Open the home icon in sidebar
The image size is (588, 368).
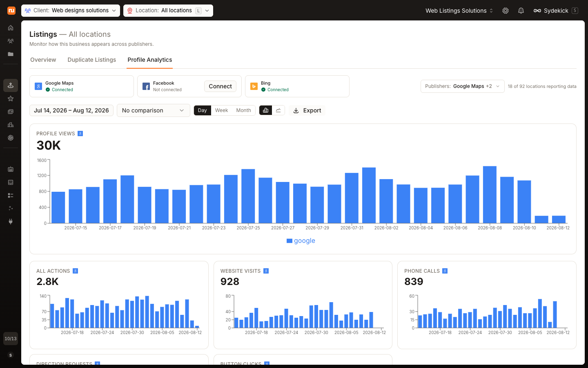click(11, 28)
